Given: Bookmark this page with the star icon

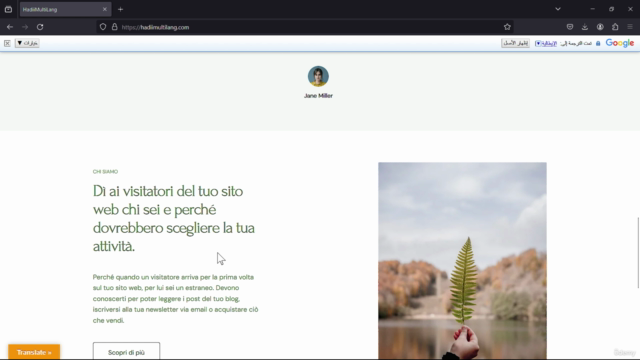Looking at the screenshot, I should tap(507, 27).
